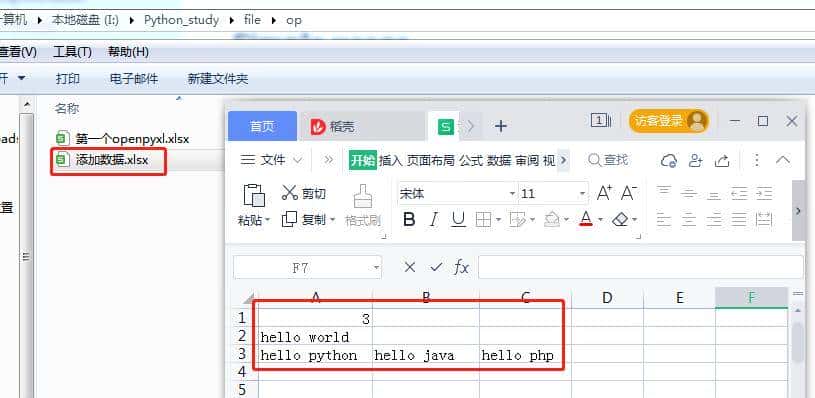
Task: Switch to the 页面布局 ribbon tab
Action: coord(431,161)
